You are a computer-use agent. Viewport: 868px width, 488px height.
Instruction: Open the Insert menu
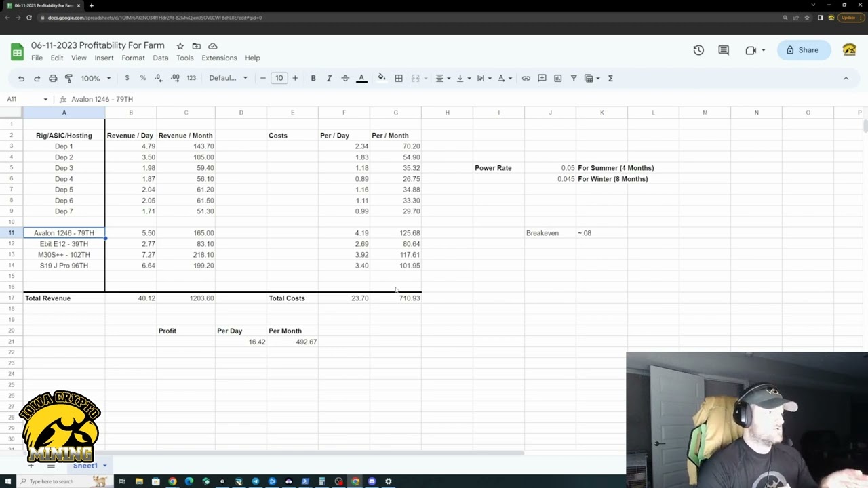coord(104,58)
